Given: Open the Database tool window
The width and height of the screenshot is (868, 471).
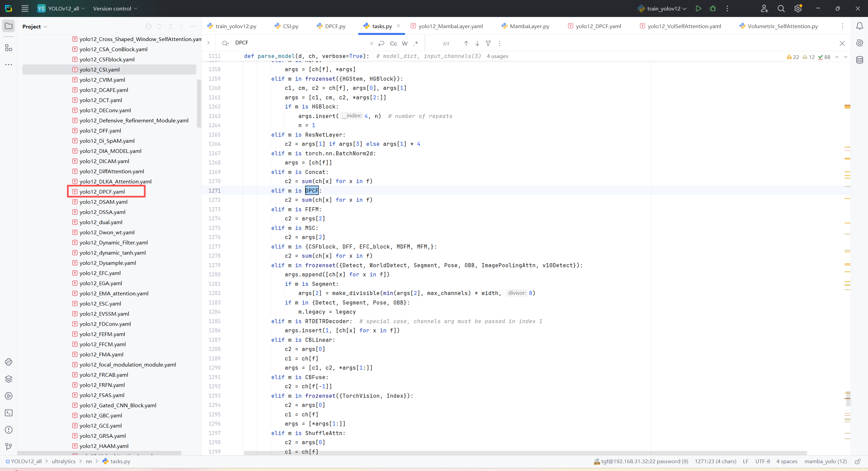Looking at the screenshot, I should click(860, 60).
